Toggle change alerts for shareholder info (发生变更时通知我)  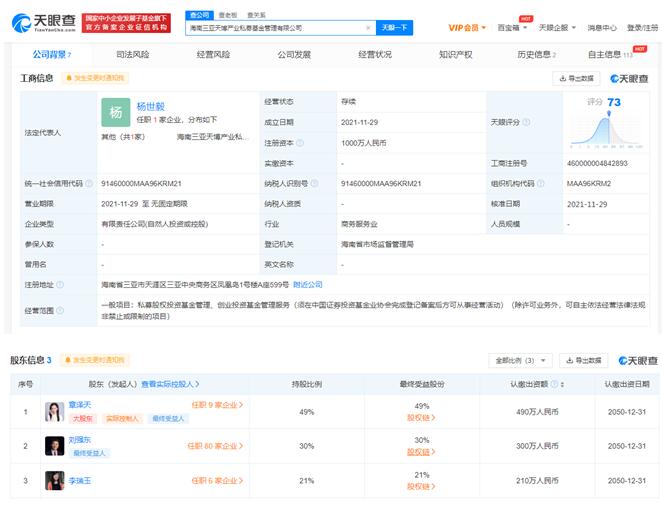coord(95,360)
